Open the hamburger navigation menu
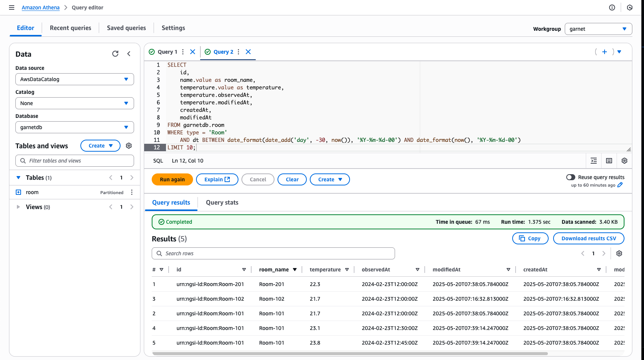 tap(12, 8)
